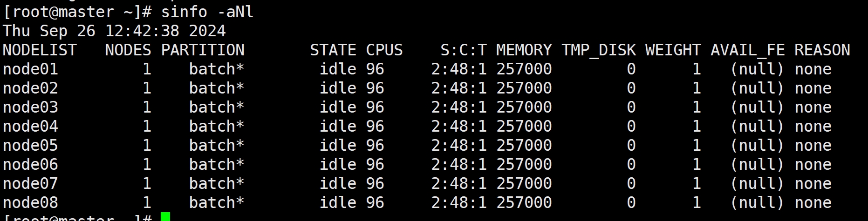868x221 pixels.
Task: Click the node08 entry in list
Action: [x=30, y=202]
